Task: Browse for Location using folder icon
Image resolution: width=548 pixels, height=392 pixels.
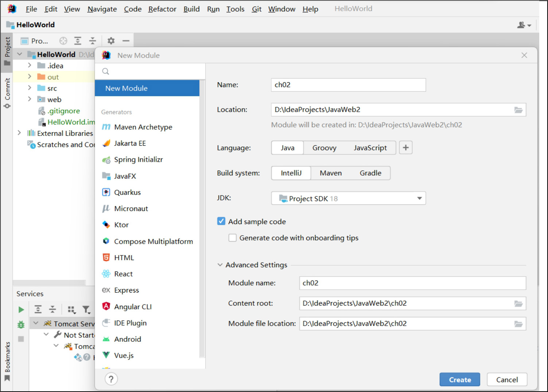Action: pos(518,110)
